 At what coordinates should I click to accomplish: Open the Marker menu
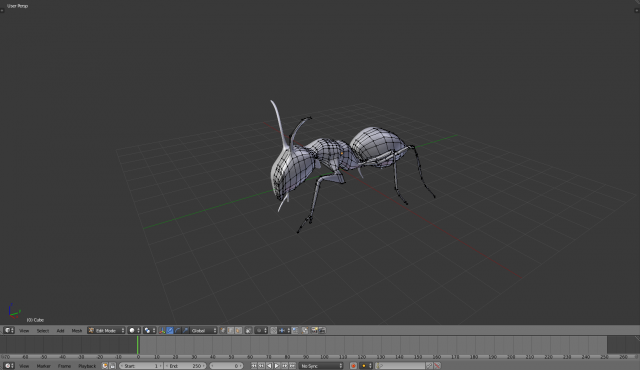pyautogui.click(x=44, y=366)
